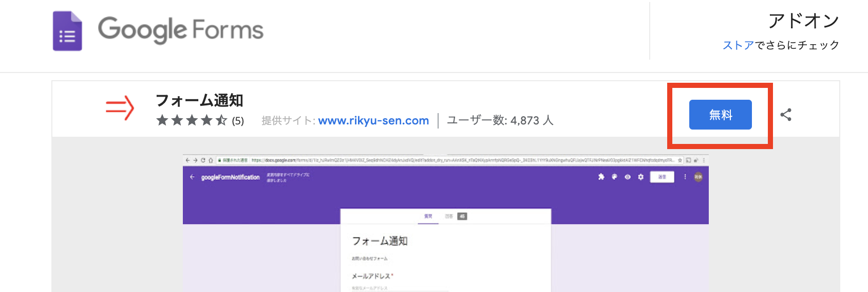Click the Google Forms purple logo icon
868x292 pixels.
67,31
